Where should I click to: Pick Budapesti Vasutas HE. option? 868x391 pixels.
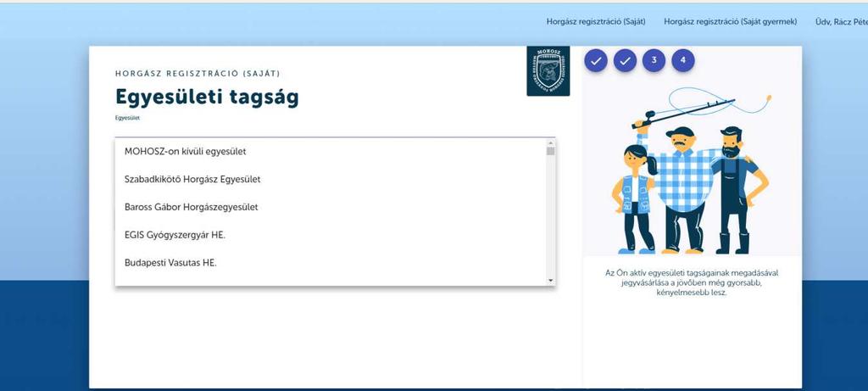coord(331,263)
